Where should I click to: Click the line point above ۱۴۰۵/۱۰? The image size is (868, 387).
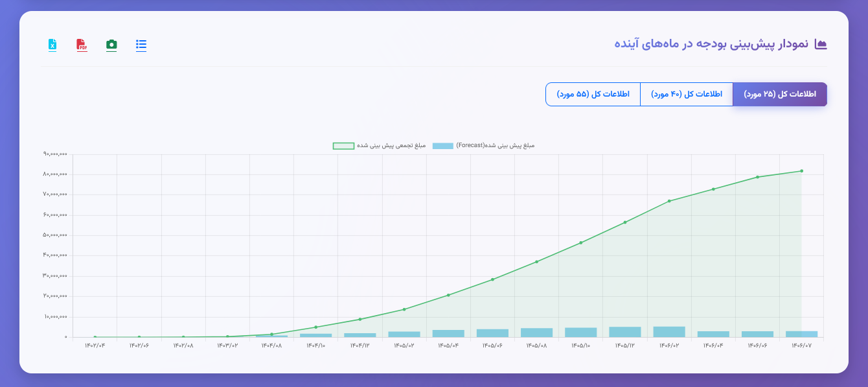click(x=581, y=242)
